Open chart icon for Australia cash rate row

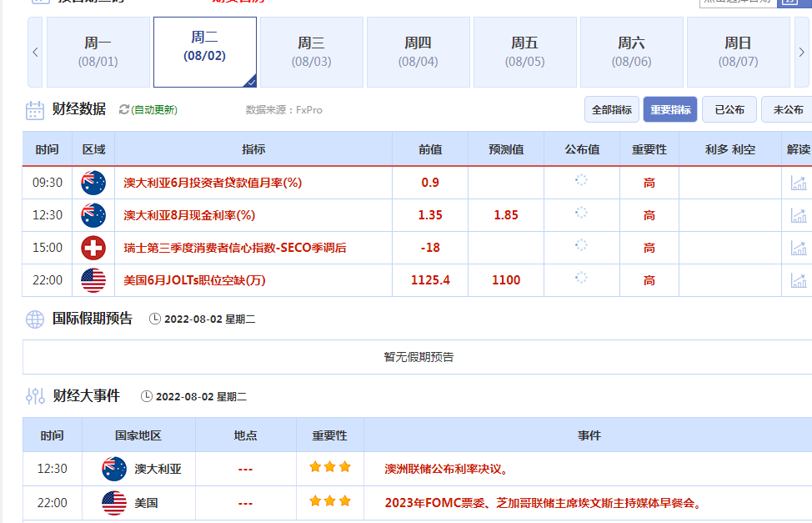click(x=798, y=215)
